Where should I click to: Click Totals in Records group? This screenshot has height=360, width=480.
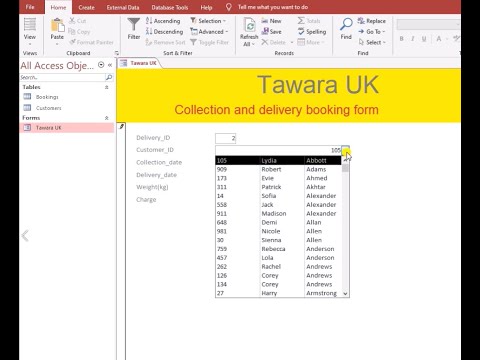[x=309, y=21]
